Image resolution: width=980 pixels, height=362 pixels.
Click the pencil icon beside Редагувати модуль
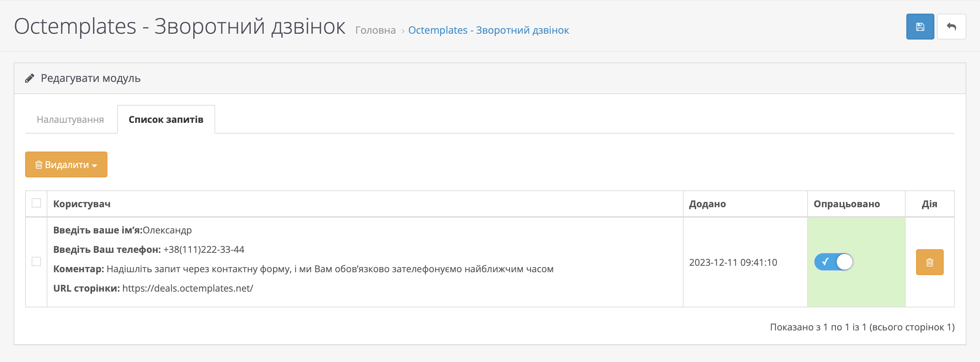30,78
